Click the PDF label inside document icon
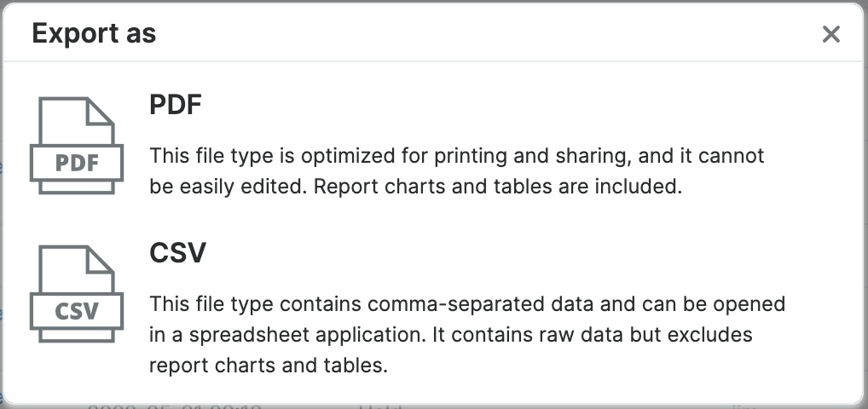Screen dimensions: 868x409 76,163
